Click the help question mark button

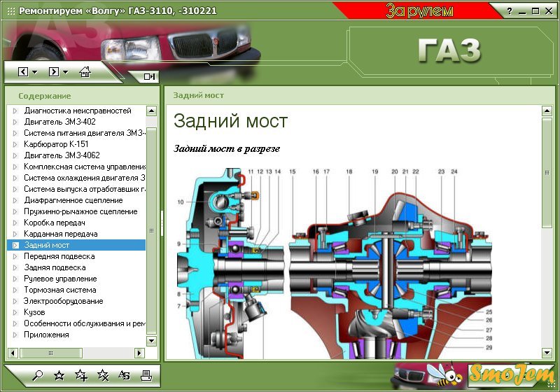click(510, 11)
